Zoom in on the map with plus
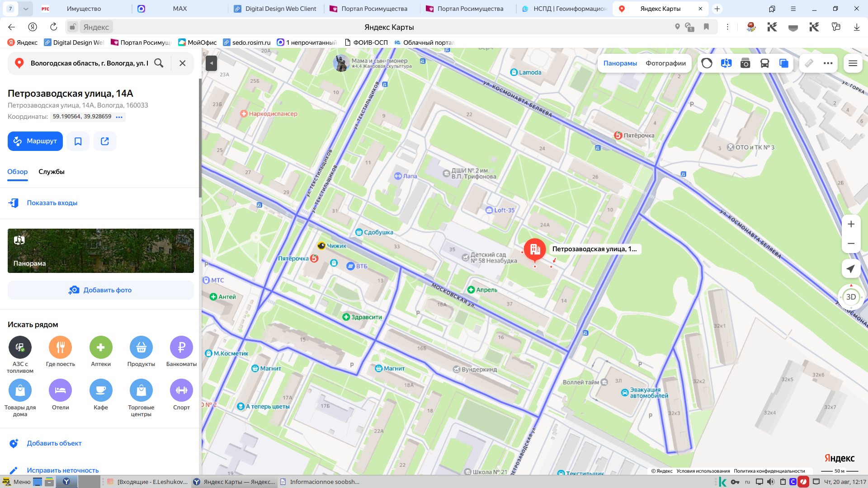 851,224
